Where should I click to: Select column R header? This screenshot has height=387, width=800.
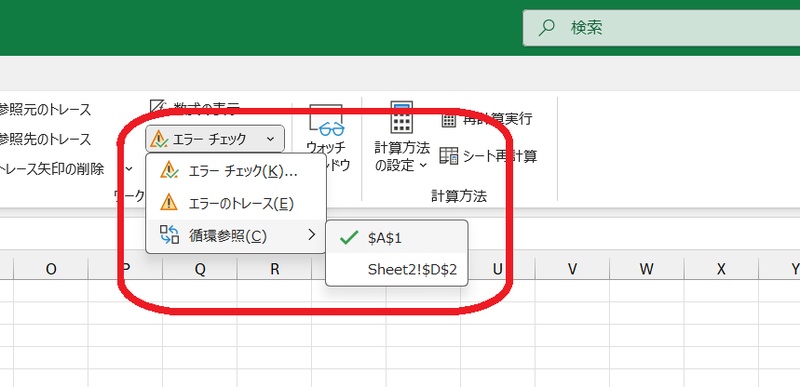pyautogui.click(x=274, y=269)
